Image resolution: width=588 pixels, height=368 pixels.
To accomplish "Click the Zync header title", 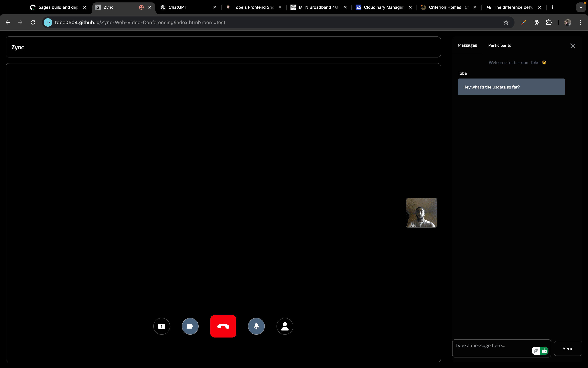I will (x=18, y=47).
